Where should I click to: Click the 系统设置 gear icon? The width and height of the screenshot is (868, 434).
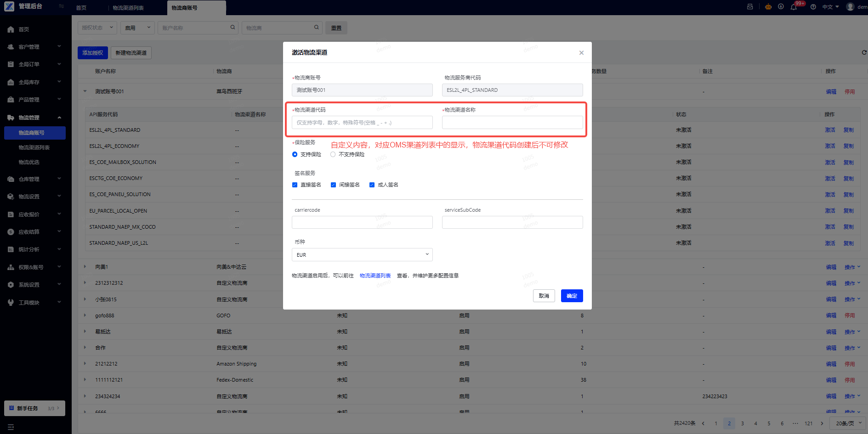click(x=11, y=285)
